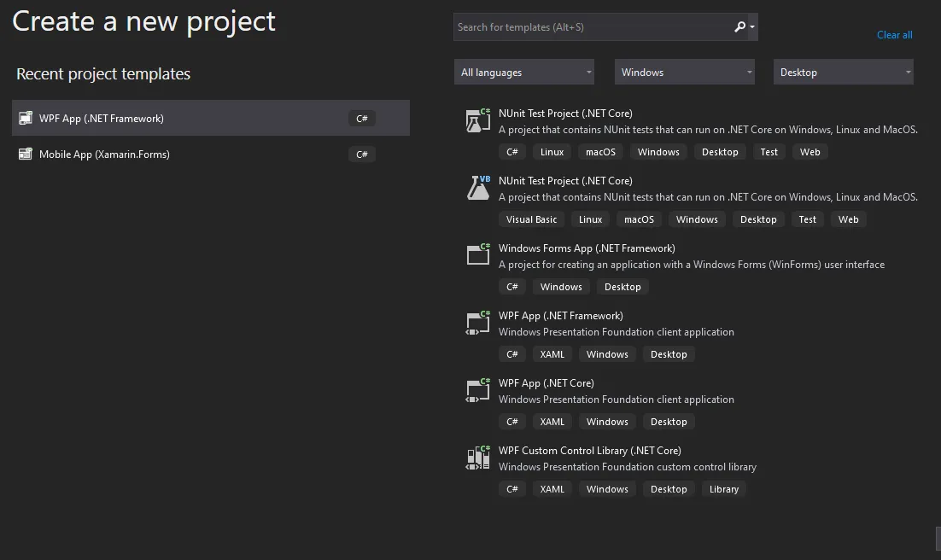Select WPF App (.NET Framework) name in recent templates
This screenshot has width=941, height=560.
[x=102, y=119]
